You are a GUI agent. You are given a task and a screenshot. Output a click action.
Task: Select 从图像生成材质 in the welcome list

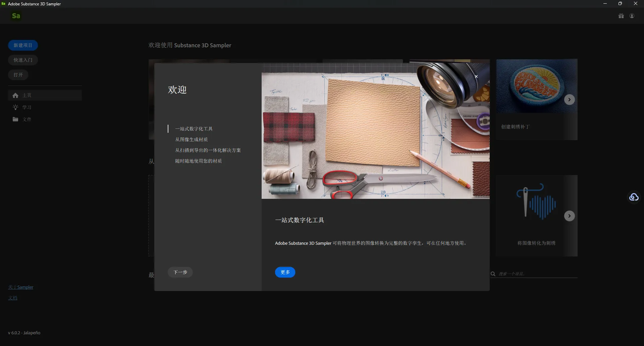coord(192,139)
